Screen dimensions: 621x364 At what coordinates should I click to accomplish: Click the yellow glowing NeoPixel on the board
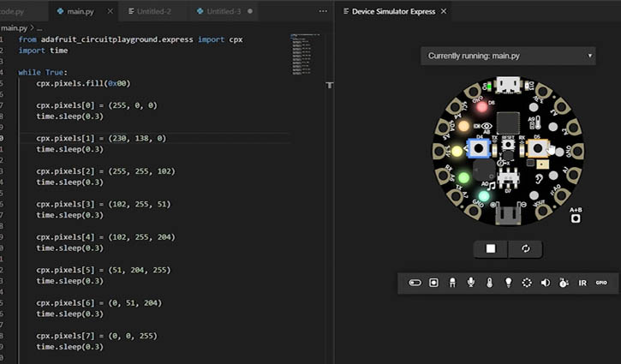coord(457,151)
